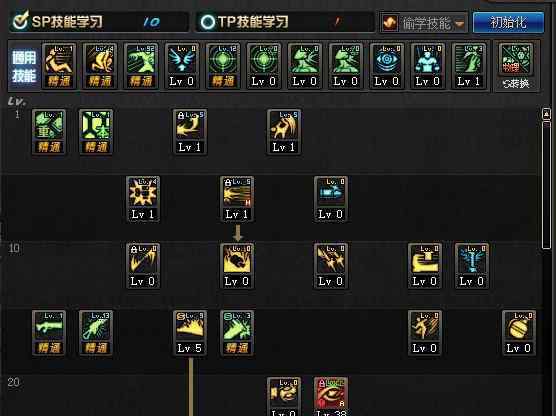Click the red eye skill icon
Viewport: 556px width, 416px height.
(x=331, y=396)
